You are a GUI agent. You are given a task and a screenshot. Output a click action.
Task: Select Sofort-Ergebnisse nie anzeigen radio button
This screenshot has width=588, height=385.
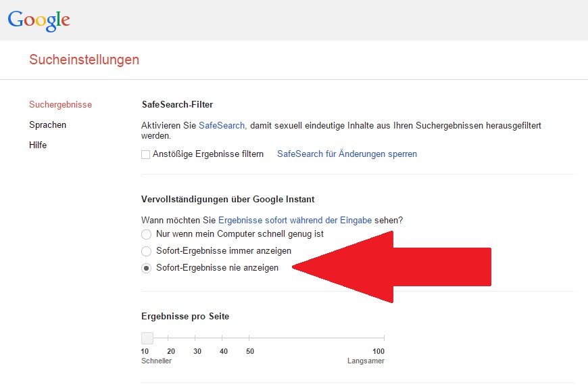coord(146,269)
